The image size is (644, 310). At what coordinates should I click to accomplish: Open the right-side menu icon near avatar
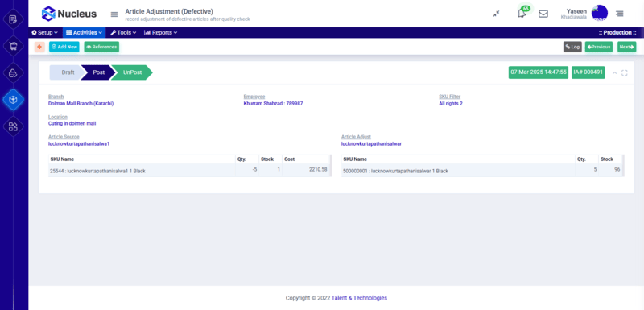[x=619, y=14]
